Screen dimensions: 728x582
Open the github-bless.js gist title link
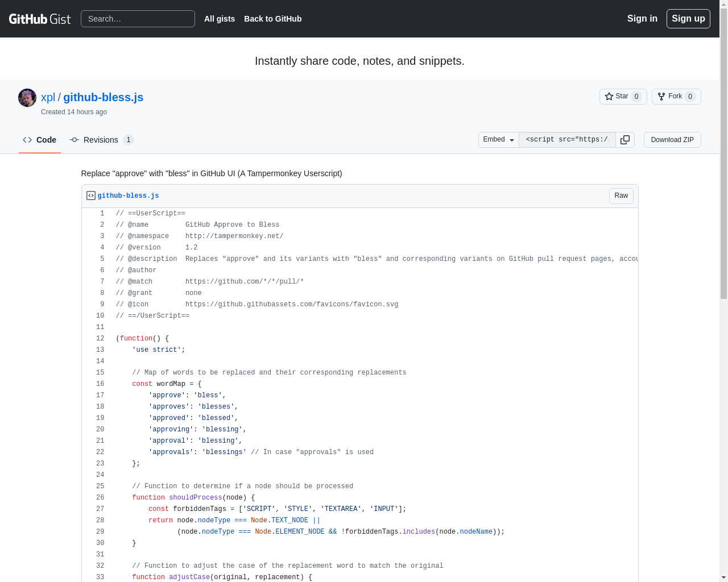coord(103,97)
